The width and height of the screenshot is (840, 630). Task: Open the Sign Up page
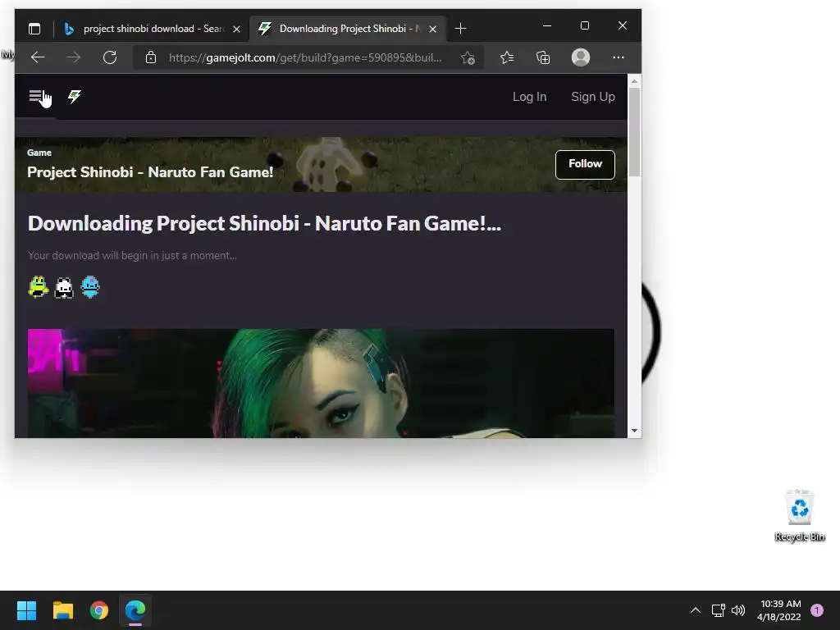point(592,97)
